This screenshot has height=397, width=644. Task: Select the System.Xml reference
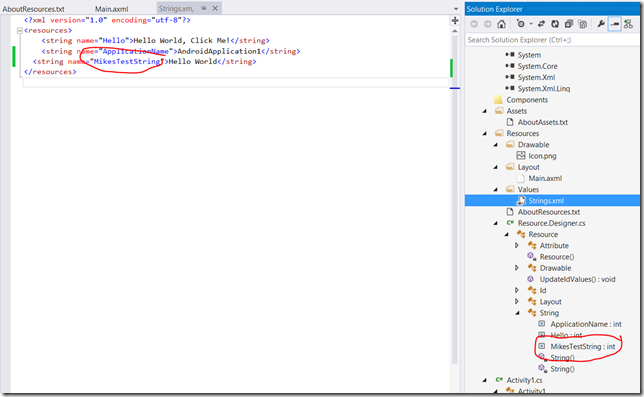(536, 78)
